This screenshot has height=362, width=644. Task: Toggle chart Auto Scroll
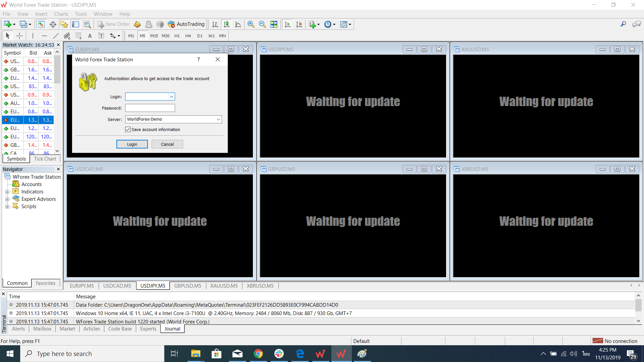point(287,24)
